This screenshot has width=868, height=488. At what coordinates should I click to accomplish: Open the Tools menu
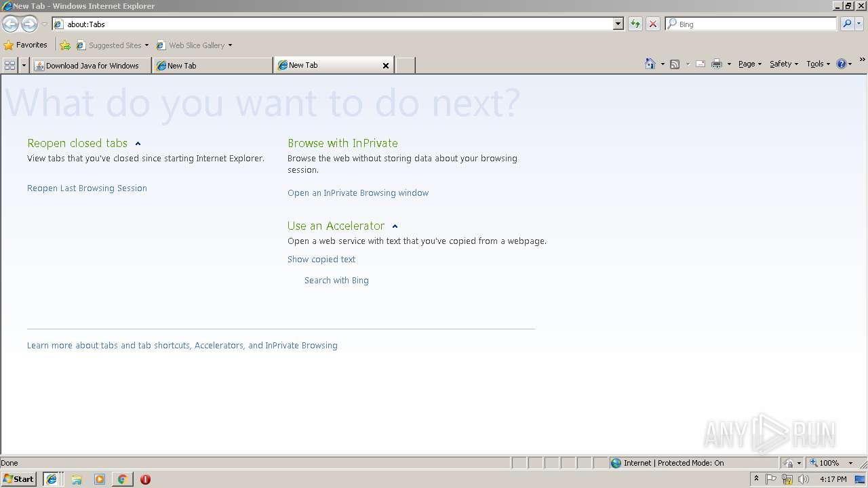[818, 64]
